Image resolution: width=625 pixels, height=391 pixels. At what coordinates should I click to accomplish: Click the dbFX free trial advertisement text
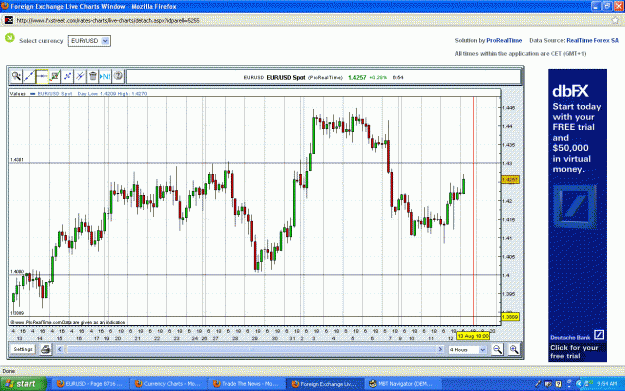pyautogui.click(x=576, y=138)
